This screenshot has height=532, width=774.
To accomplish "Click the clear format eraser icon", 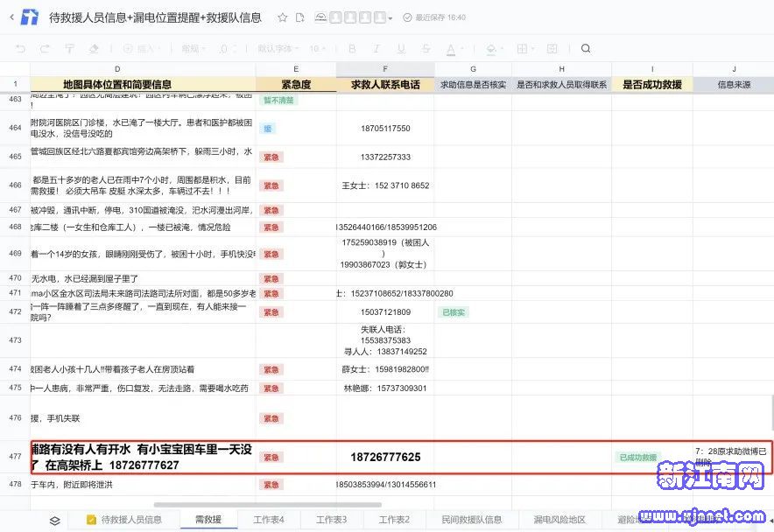I will (94, 48).
